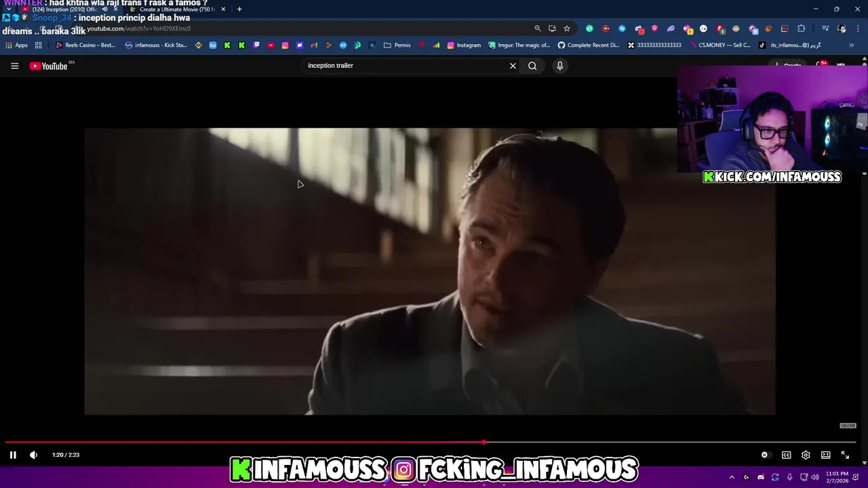Viewport: 868px width, 488px height.
Task: Run the search with the magnifier button
Action: 532,66
